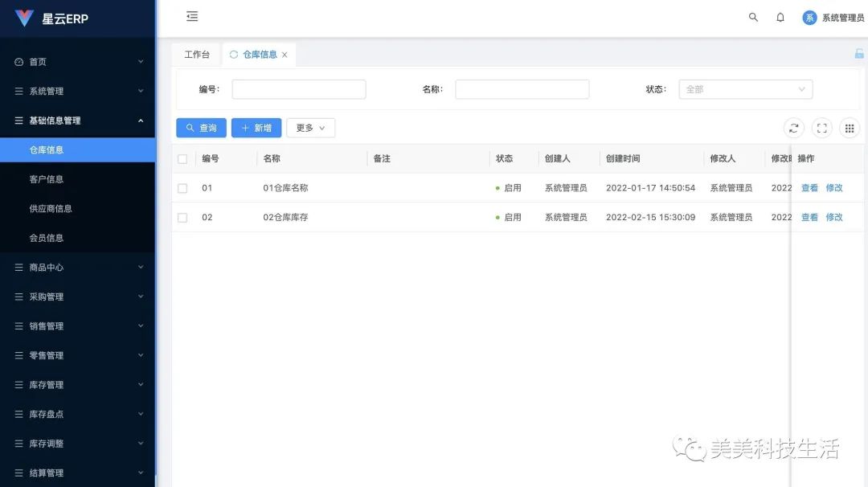Open the 状态 filter dropdown showing 全部
868x487 pixels.
coord(745,88)
